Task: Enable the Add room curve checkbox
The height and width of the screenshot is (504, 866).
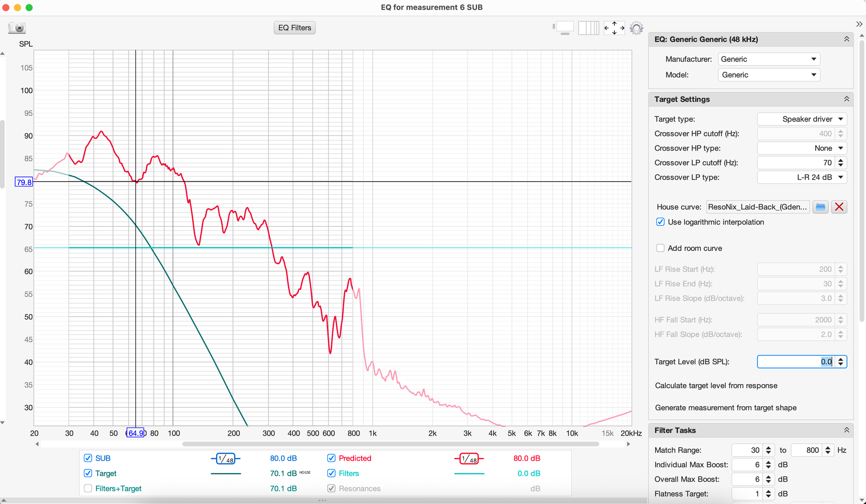Action: (660, 248)
